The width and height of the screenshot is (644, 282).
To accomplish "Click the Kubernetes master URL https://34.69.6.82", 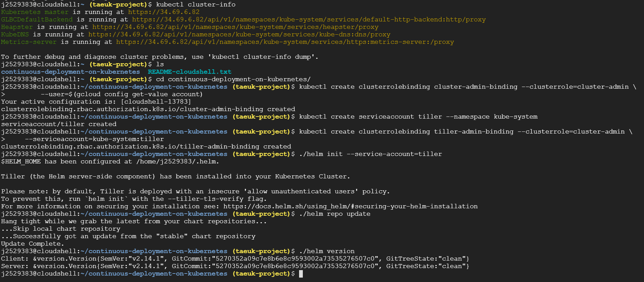I will 164,12.
